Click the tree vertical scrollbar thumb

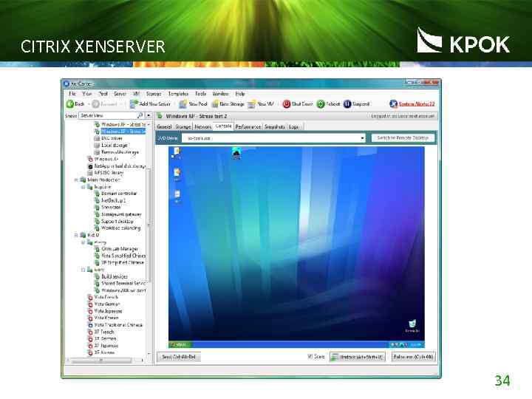149,225
